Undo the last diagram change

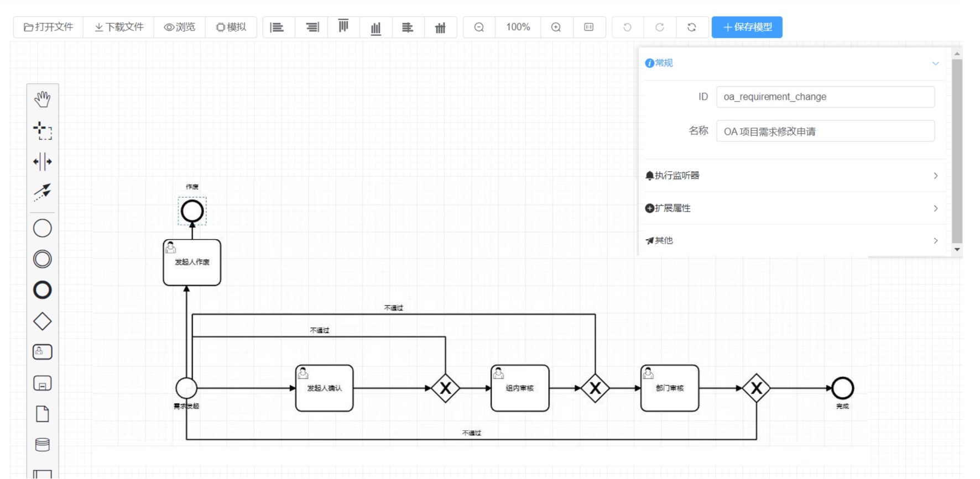(x=627, y=27)
